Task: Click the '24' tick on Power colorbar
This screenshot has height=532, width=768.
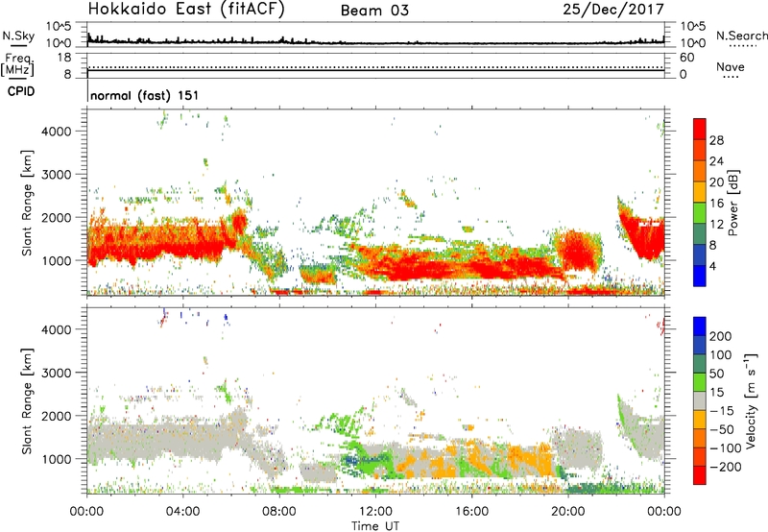Action: coord(716,161)
